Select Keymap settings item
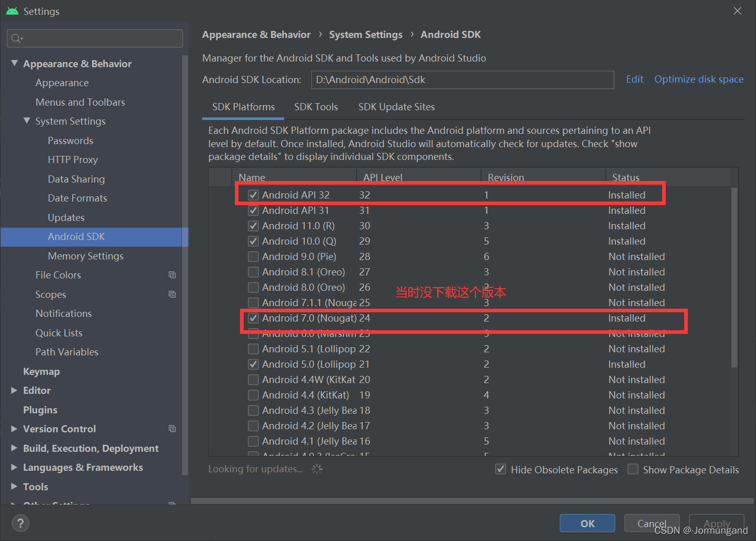The image size is (756, 541). point(42,371)
